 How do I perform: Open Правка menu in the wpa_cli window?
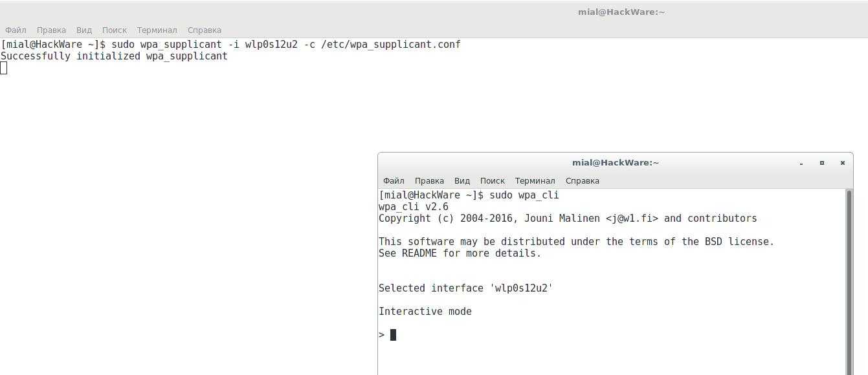coord(429,181)
